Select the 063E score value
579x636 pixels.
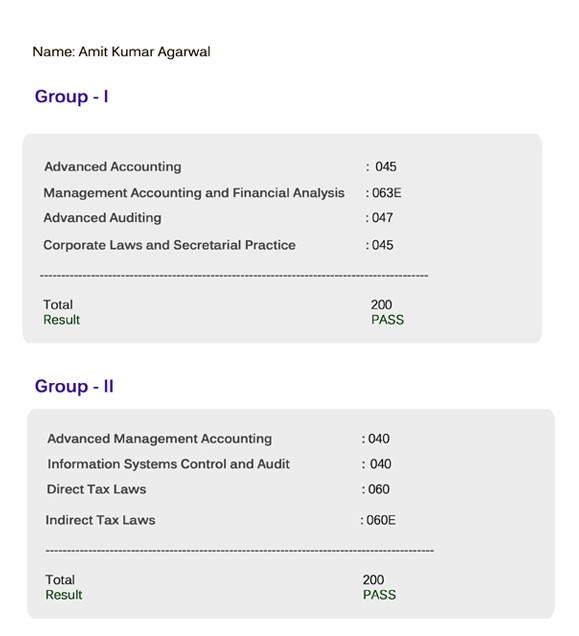(386, 193)
